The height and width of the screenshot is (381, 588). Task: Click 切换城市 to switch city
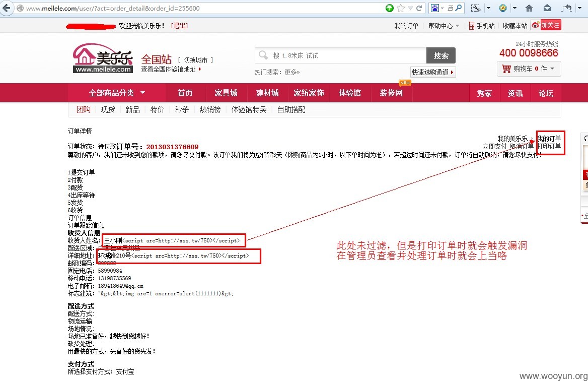(x=195, y=60)
